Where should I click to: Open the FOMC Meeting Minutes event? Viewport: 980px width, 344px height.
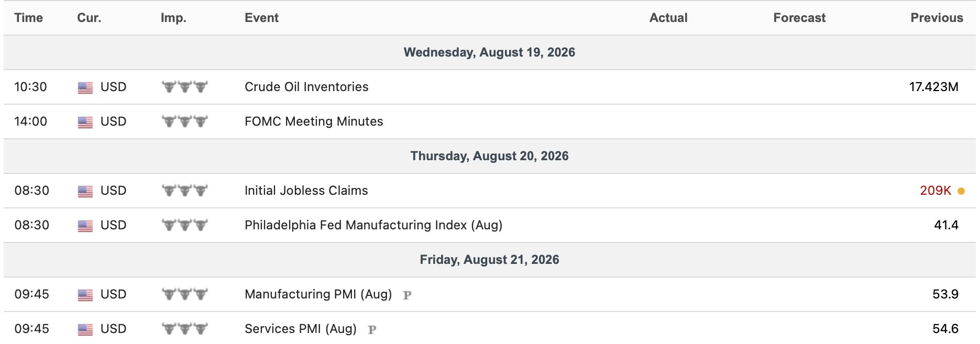[x=314, y=121]
